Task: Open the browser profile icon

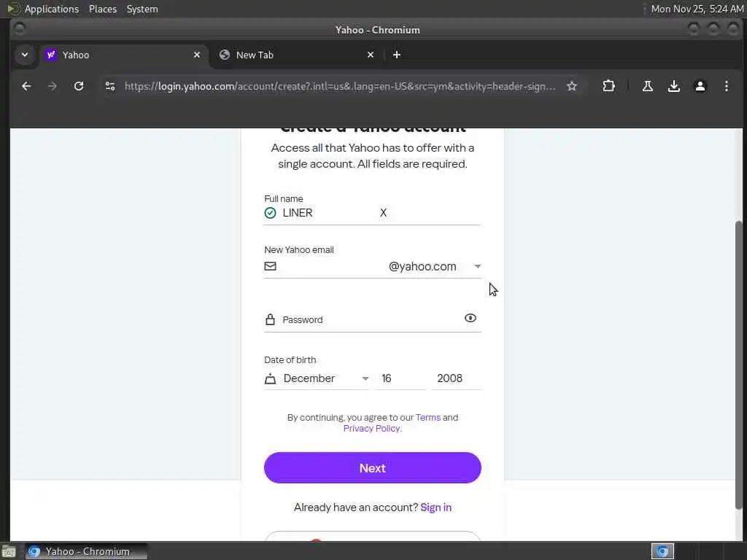Action: click(700, 86)
